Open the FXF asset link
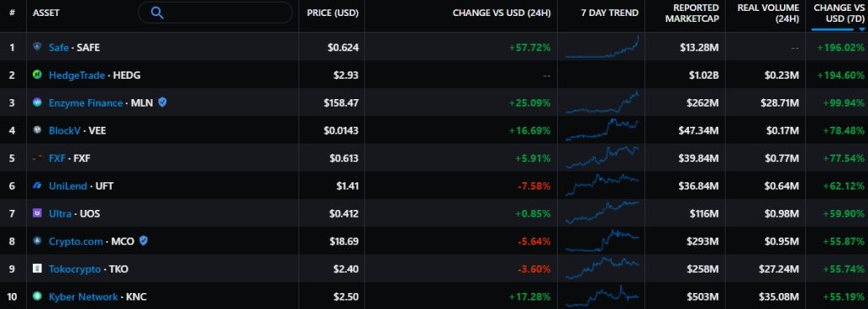The image size is (868, 309). coord(57,158)
